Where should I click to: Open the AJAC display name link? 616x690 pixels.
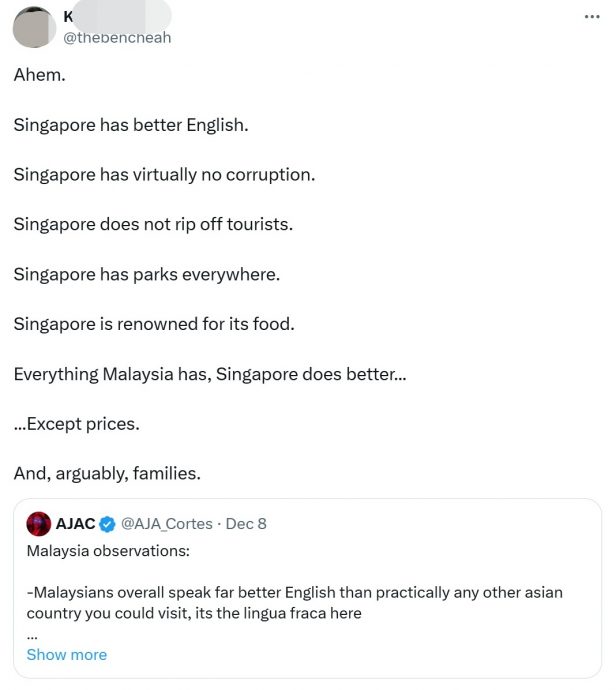[75, 524]
